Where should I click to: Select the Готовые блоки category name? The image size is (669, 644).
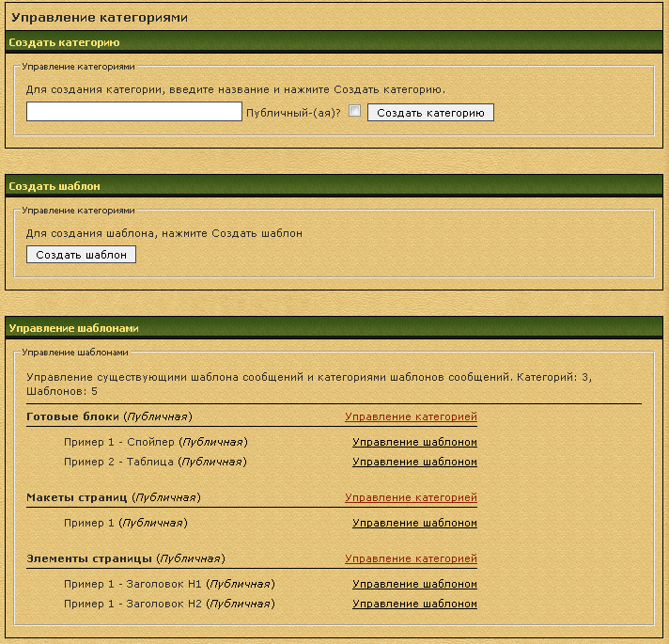[x=72, y=416]
